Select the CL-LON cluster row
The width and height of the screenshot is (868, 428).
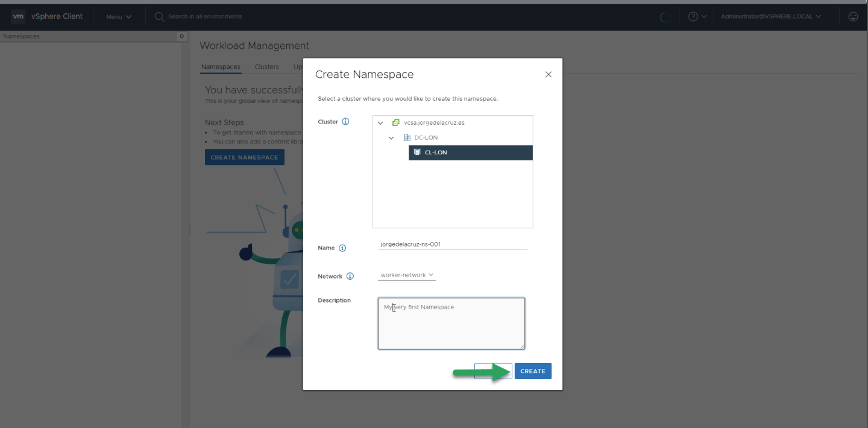[x=471, y=153]
